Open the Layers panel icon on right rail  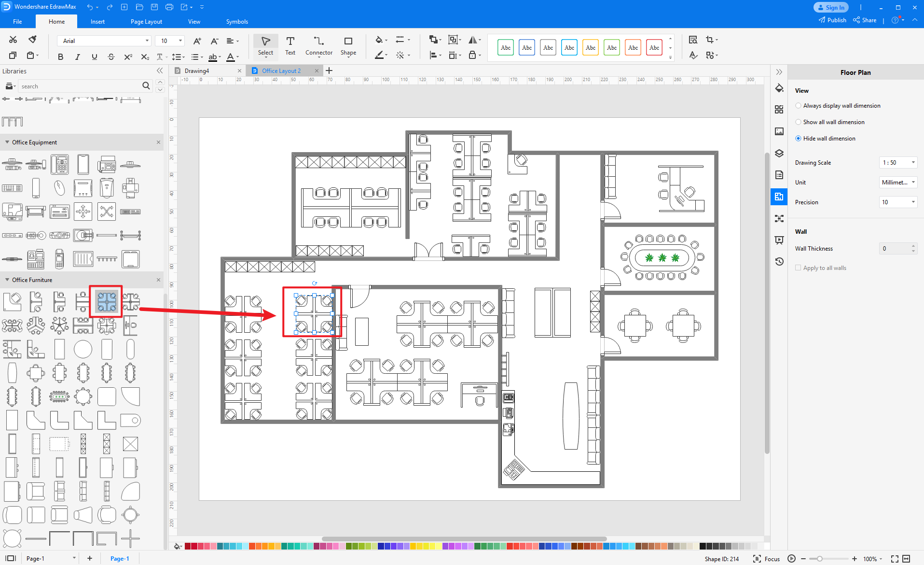click(779, 153)
